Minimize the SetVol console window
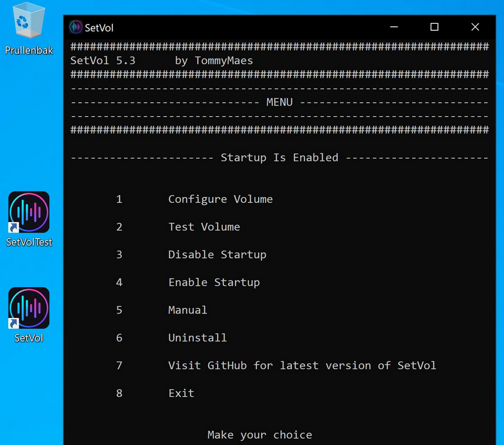The width and height of the screenshot is (504, 445). point(394,28)
